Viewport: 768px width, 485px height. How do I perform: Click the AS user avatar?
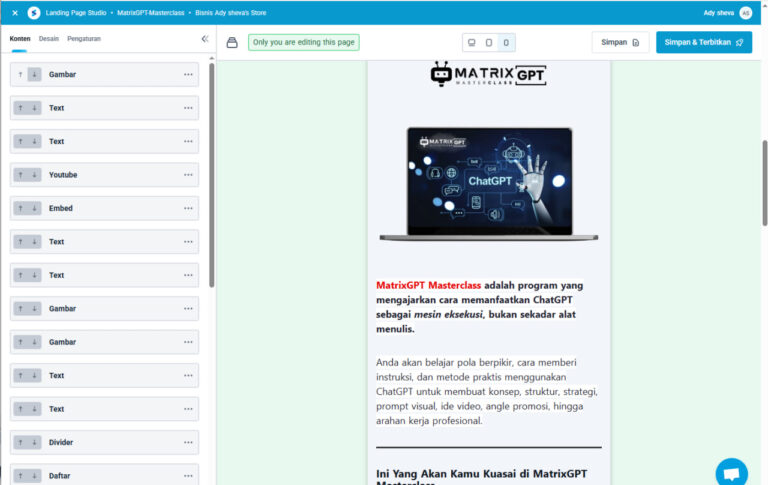pos(745,13)
